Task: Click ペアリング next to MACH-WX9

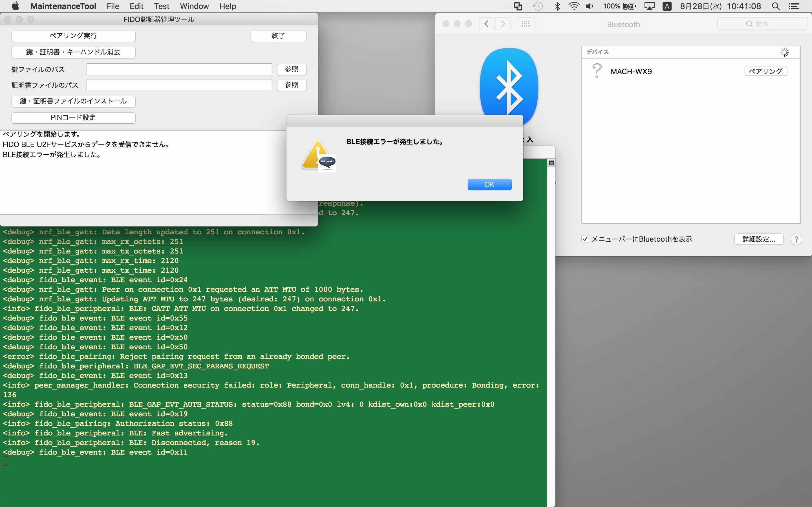Action: pyautogui.click(x=765, y=71)
